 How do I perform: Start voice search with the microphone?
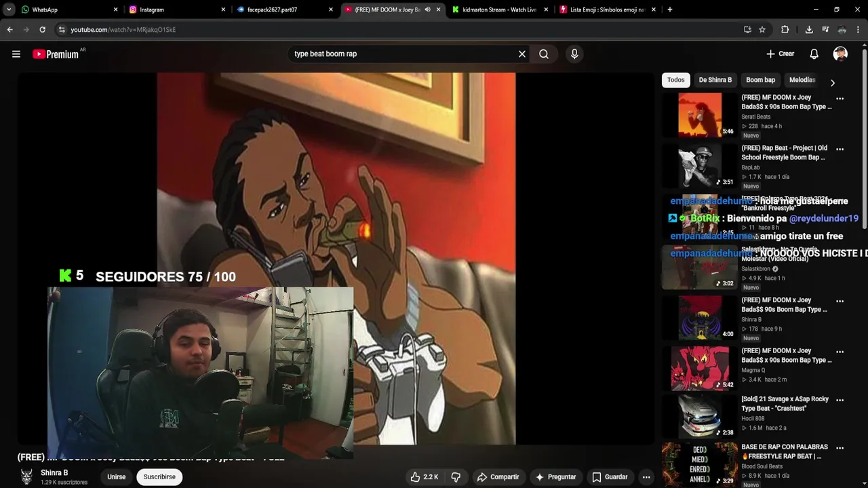(x=574, y=54)
